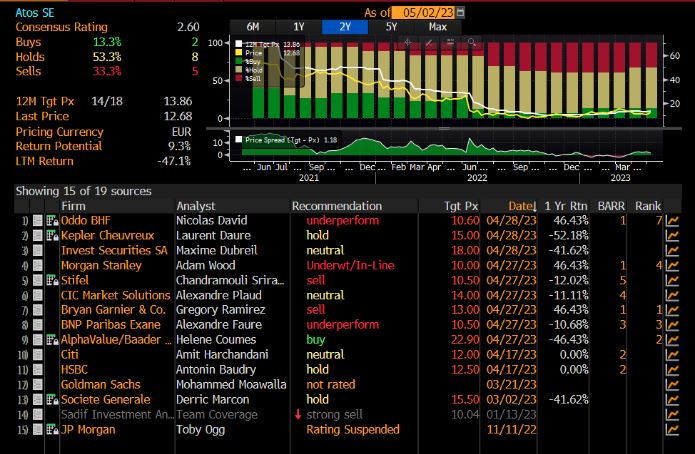Open calendar picker next to As of date

[x=461, y=12]
